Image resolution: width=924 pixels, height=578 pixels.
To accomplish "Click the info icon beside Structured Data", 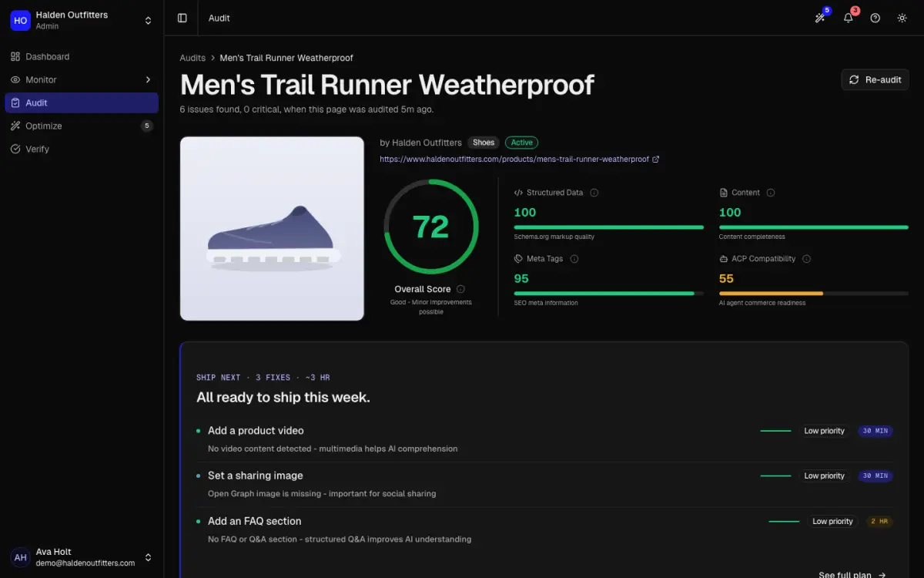I will (x=594, y=193).
